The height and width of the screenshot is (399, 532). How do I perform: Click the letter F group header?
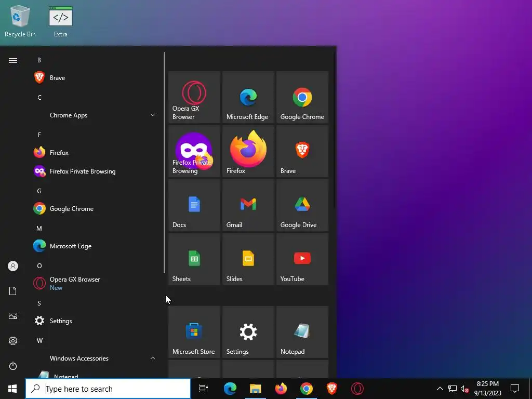pyautogui.click(x=39, y=135)
